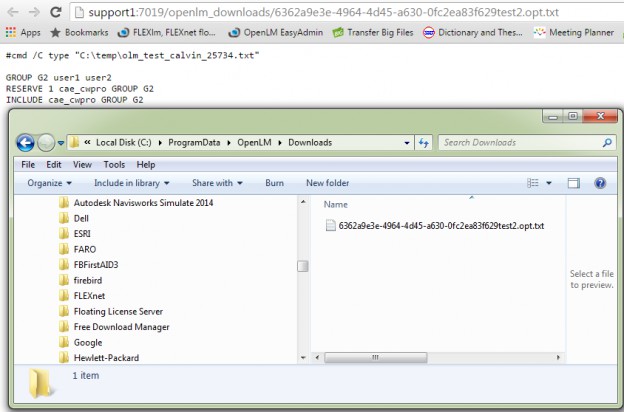This screenshot has height=412, width=624.
Task: Click the Explorer back arrow button
Action: pyautogui.click(x=26, y=142)
